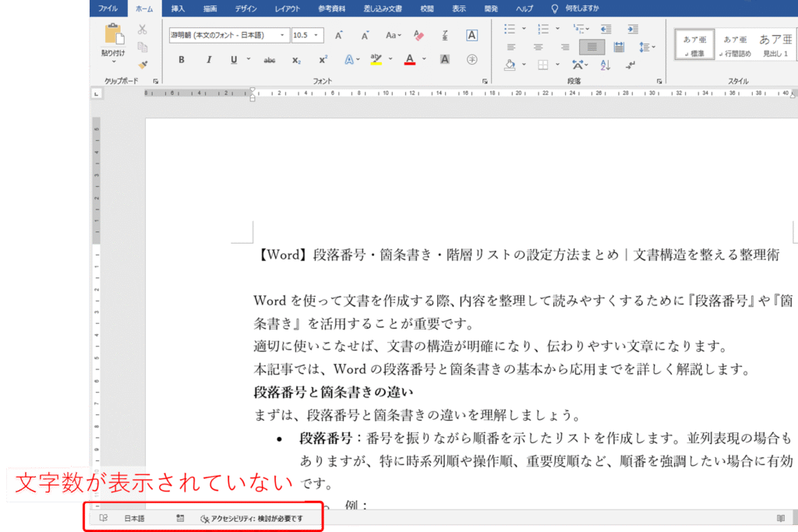
Task: Sort text with the A-Z sort icon
Action: click(x=605, y=65)
